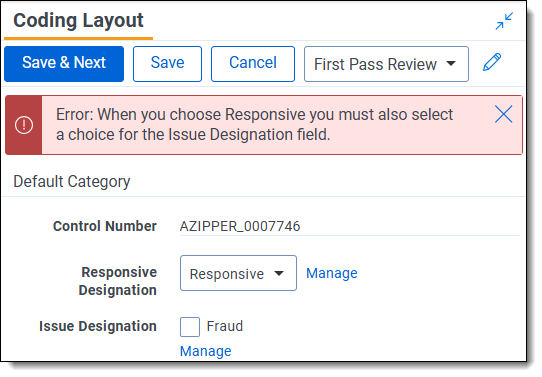
Task: Select the Control Number value AZIPPER_0007746
Action: 240,226
